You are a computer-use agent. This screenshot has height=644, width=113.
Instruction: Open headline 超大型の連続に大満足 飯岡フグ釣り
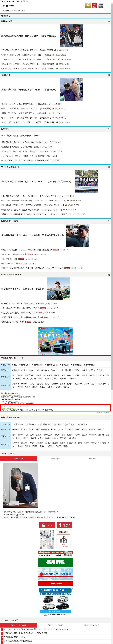click(29, 36)
